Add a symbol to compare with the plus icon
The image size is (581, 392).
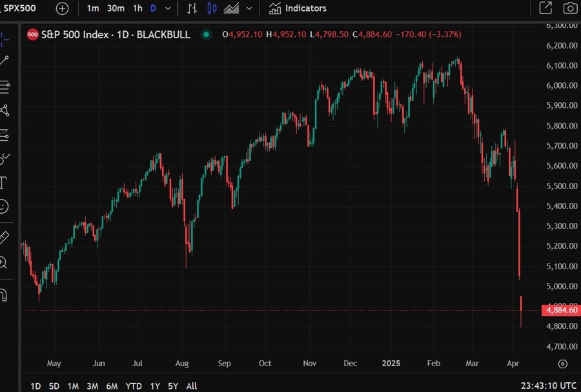(x=62, y=8)
